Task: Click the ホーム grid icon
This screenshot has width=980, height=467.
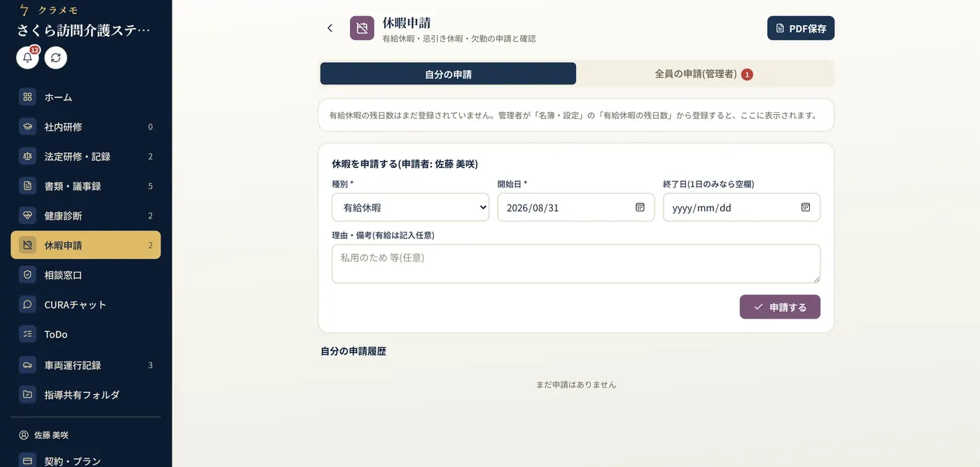Action: [27, 97]
